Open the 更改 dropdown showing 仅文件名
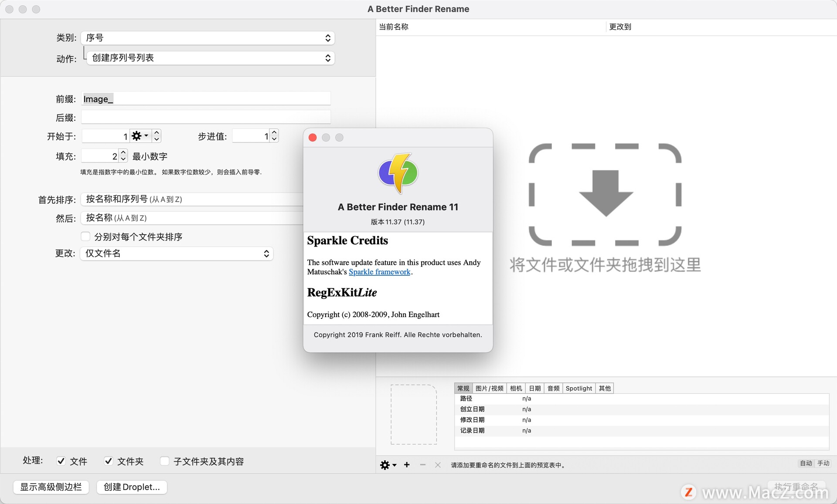 [x=177, y=254]
